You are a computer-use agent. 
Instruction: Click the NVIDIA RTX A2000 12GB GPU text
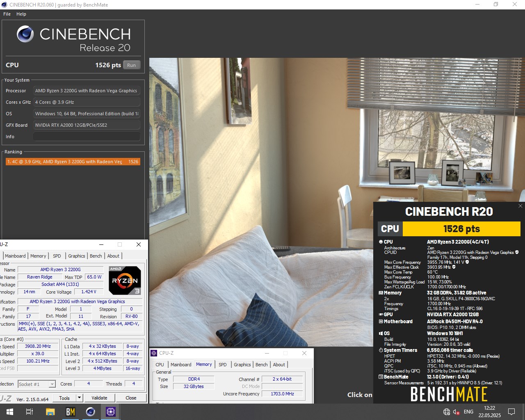coord(453,315)
